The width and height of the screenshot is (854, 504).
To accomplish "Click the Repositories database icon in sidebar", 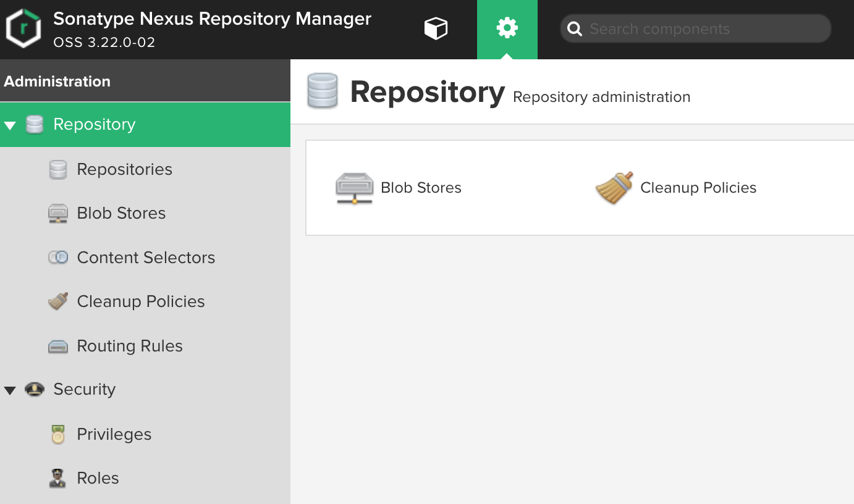I will coord(57,169).
